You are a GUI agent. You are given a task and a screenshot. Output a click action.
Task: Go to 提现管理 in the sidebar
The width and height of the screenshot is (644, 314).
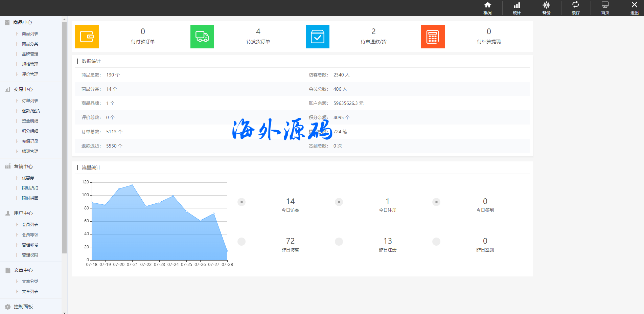click(x=30, y=151)
